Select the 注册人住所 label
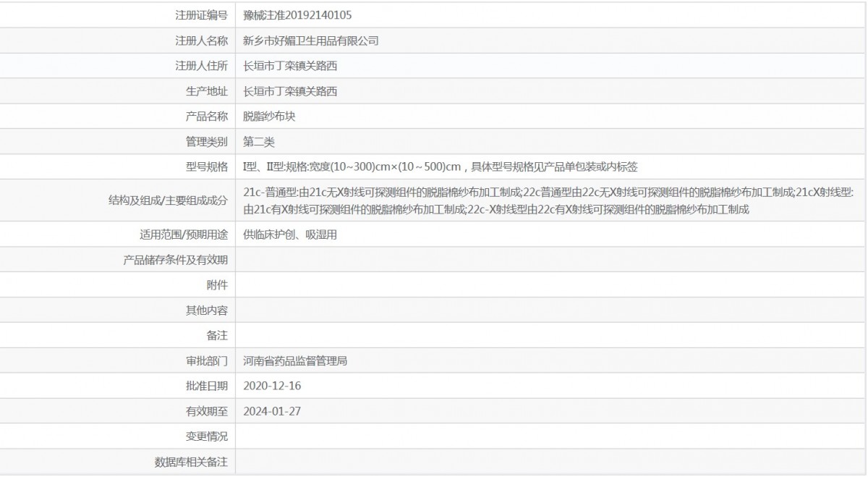 pos(202,66)
